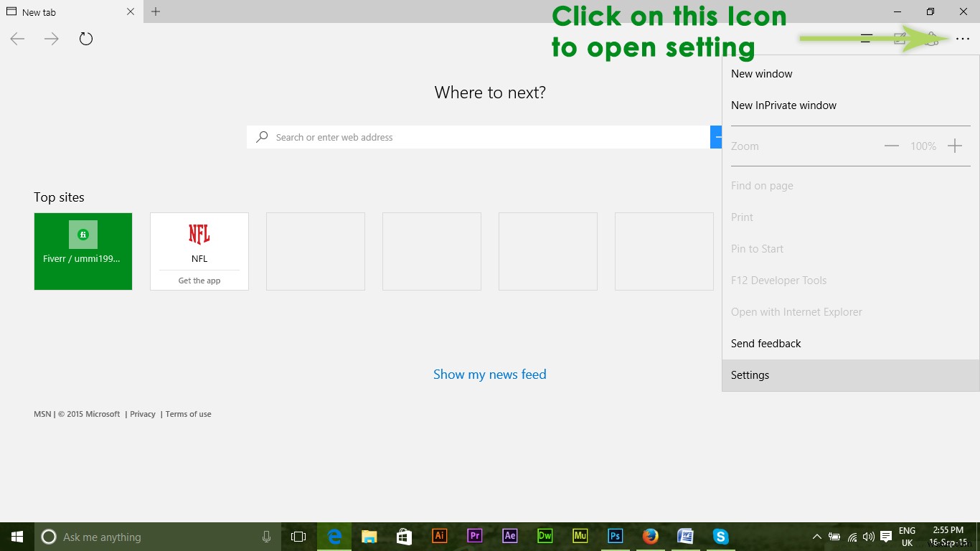Screen dimensions: 980x551
Task: Click the search magnifier in the address bar
Action: point(262,137)
